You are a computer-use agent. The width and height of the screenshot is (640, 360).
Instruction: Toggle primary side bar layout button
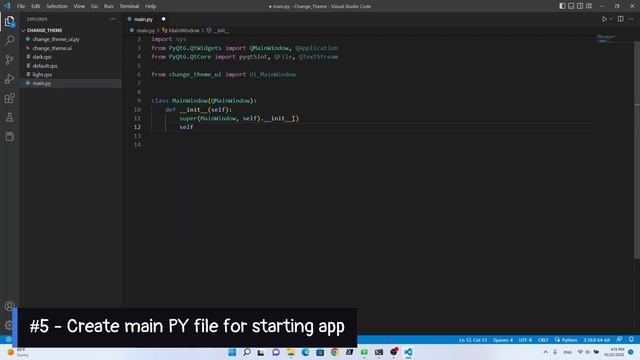[562, 6]
